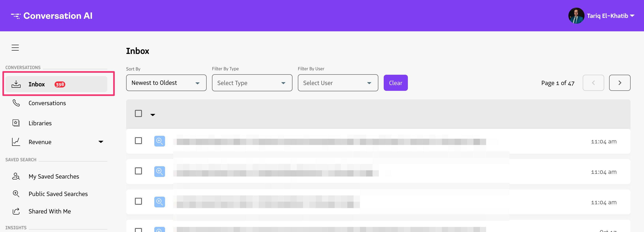Check the first conversation's checkbox
This screenshot has height=232, width=644.
click(x=138, y=141)
